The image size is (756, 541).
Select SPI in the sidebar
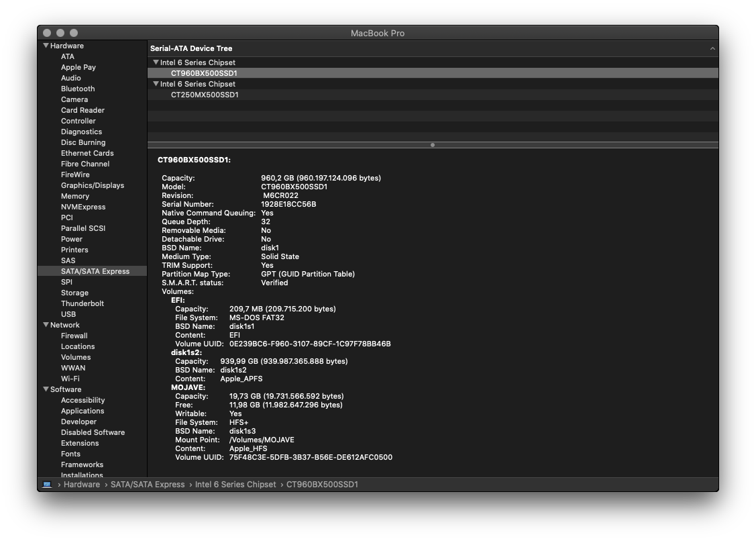(x=66, y=282)
